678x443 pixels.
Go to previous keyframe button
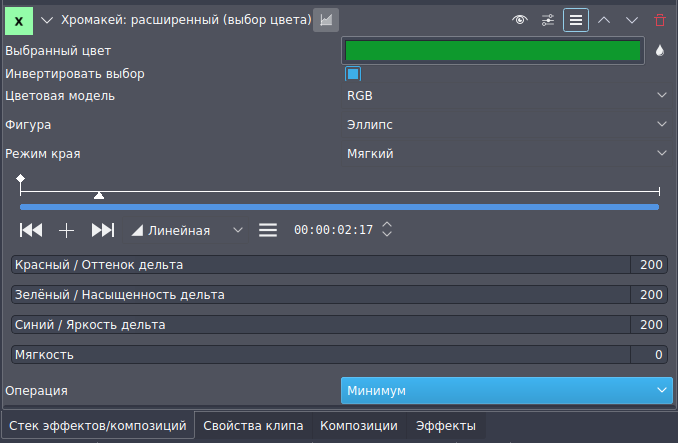click(31, 230)
